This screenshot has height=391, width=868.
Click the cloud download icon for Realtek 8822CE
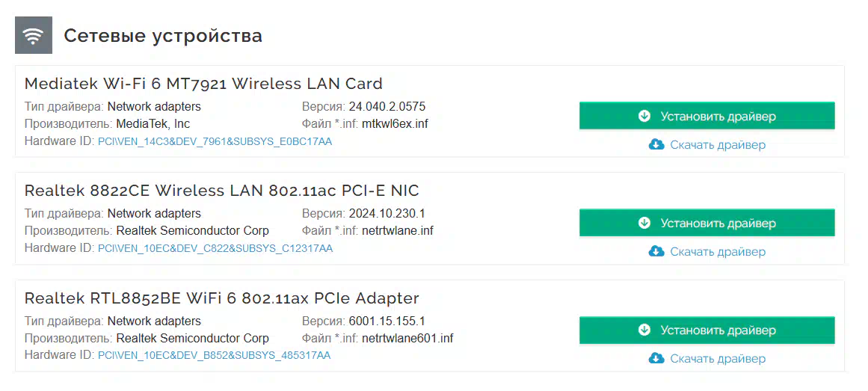point(656,251)
